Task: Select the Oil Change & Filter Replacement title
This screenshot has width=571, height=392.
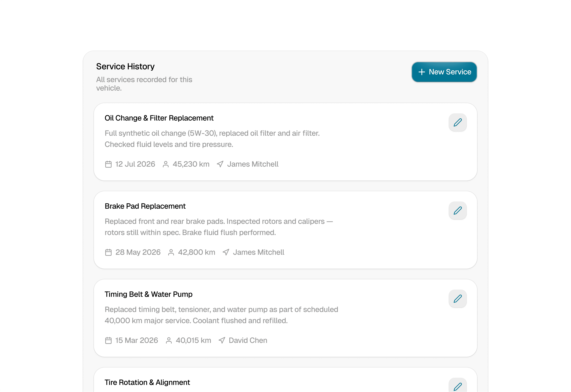Action: (159, 118)
